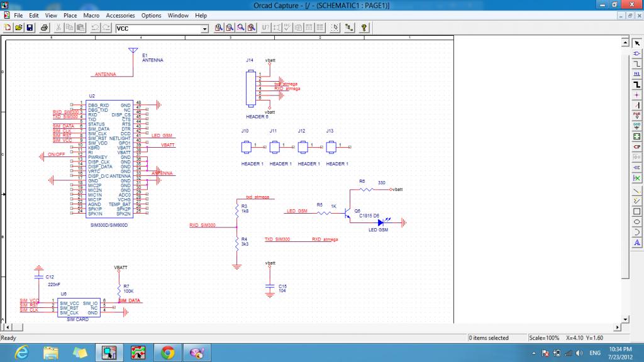Click the Zoom Out magnifier icon
This screenshot has width=644, height=362.
coord(230,28)
